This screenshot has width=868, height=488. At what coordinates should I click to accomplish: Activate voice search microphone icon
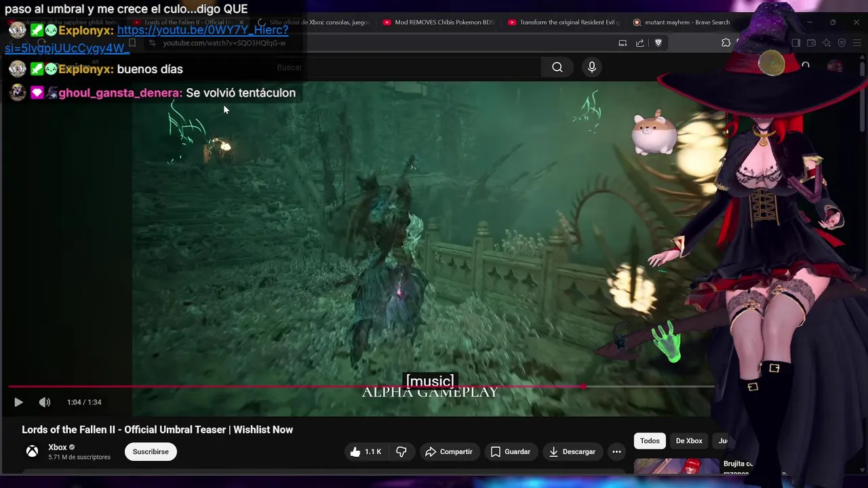592,67
